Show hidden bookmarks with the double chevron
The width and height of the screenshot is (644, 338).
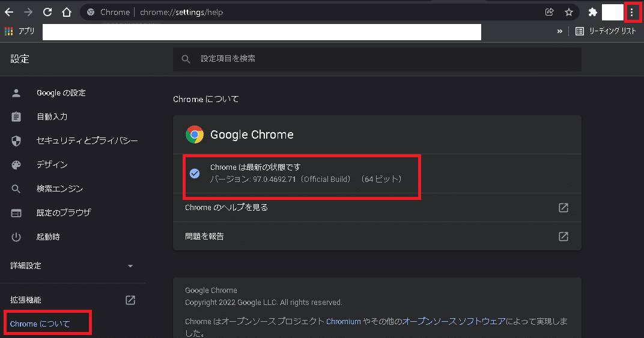click(x=559, y=31)
